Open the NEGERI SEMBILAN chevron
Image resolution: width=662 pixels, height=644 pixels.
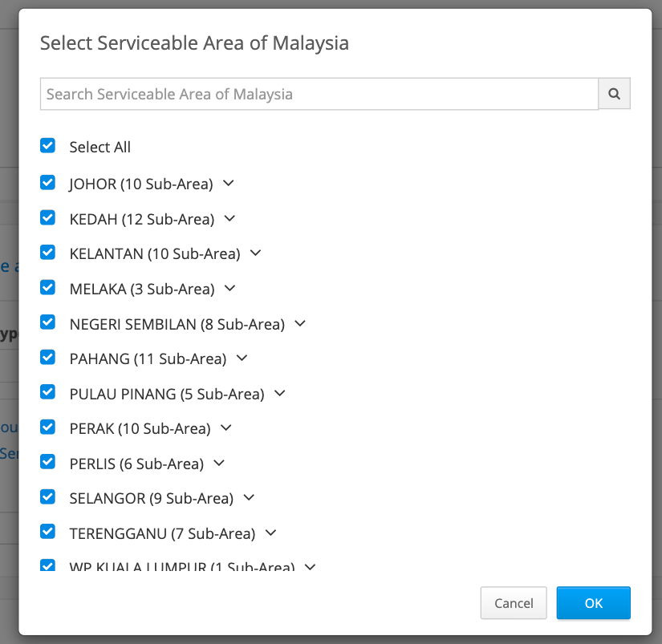pyautogui.click(x=300, y=324)
